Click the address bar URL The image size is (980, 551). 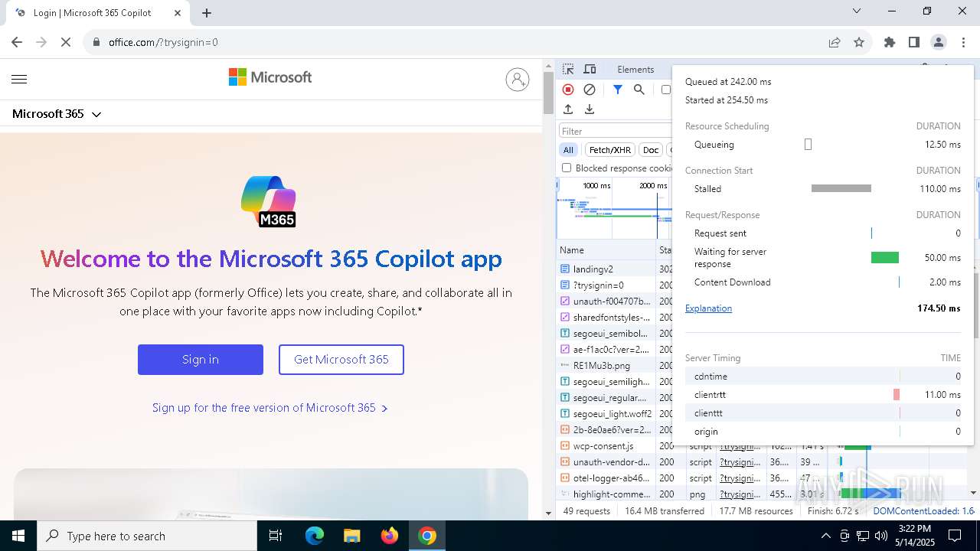coord(163,42)
